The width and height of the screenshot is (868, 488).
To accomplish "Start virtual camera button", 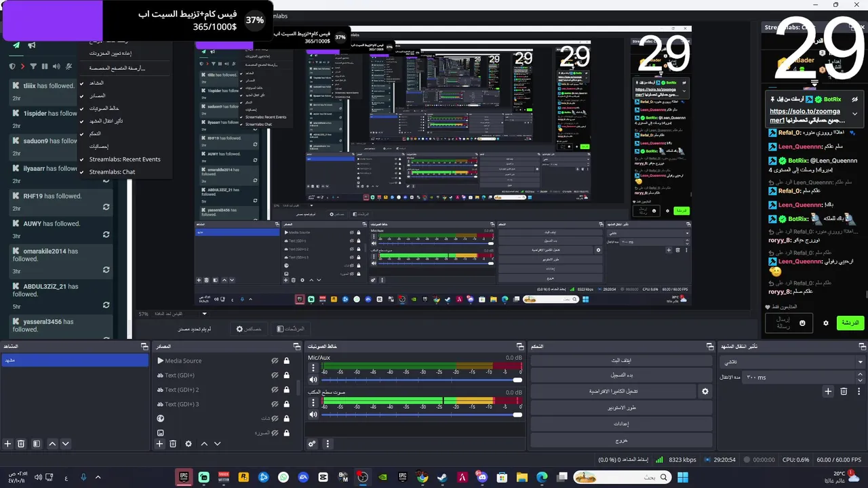I will [x=613, y=391].
